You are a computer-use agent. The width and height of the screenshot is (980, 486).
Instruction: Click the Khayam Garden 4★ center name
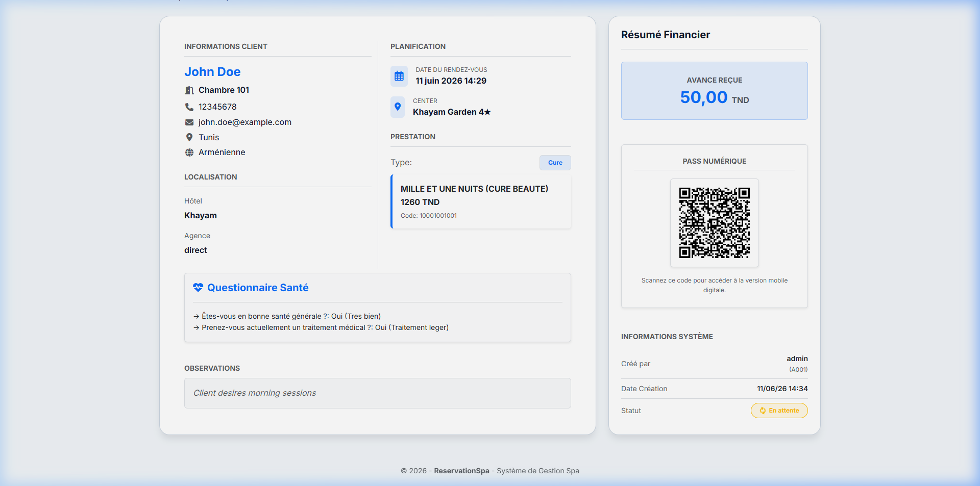click(452, 112)
